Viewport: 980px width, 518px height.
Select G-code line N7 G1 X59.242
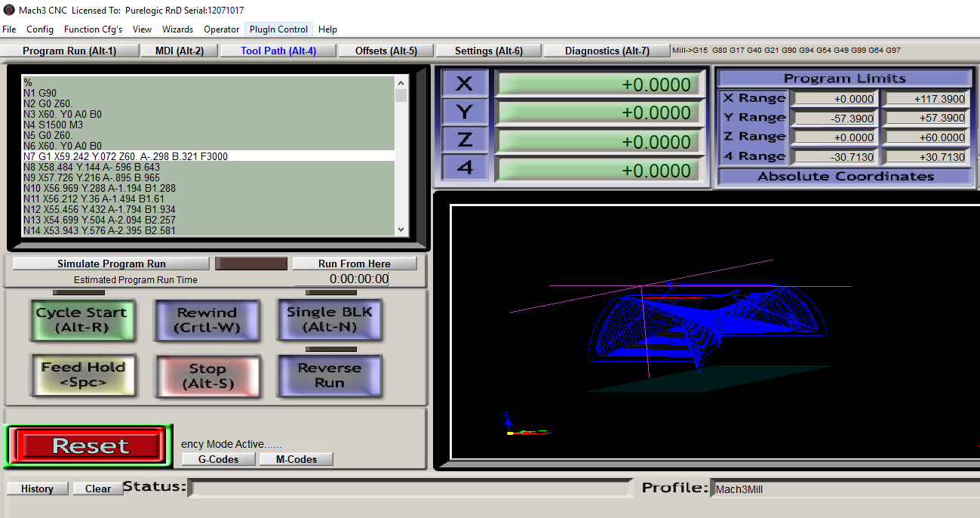[208, 156]
